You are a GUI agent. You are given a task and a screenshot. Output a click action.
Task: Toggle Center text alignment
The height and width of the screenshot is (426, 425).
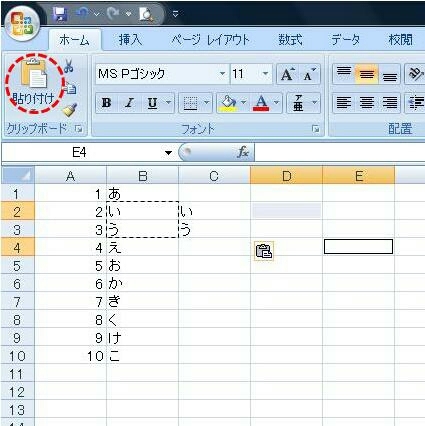pyautogui.click(x=367, y=103)
